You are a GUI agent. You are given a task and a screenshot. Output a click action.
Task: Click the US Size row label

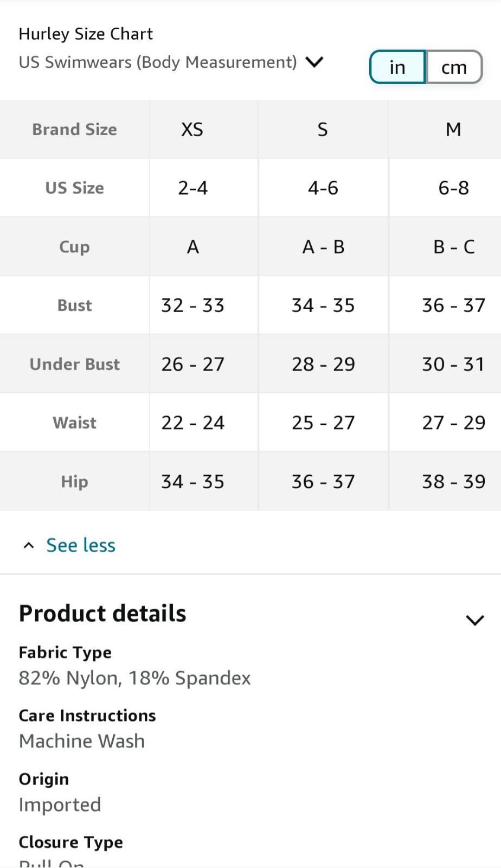coord(75,188)
